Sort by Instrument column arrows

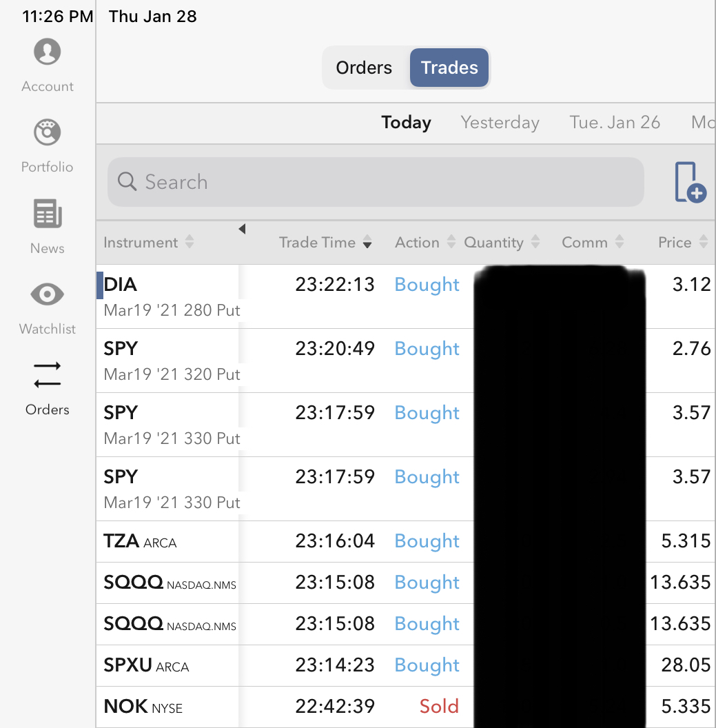click(x=190, y=243)
